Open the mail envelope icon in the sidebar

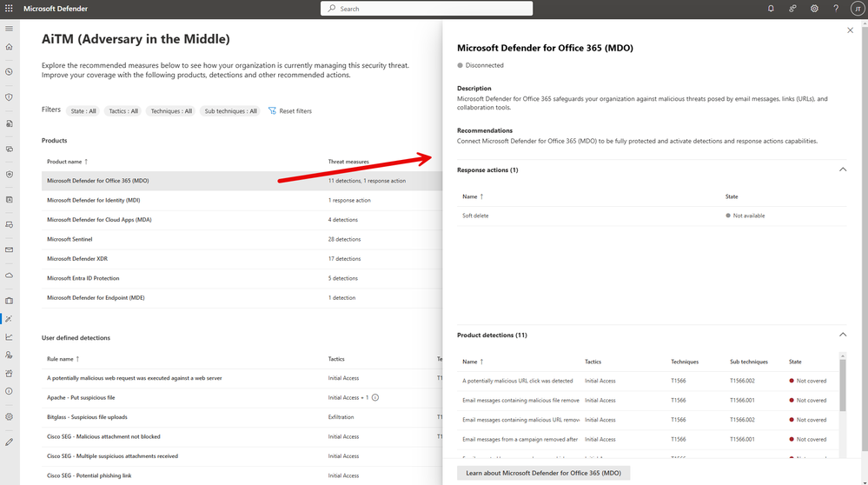point(9,249)
